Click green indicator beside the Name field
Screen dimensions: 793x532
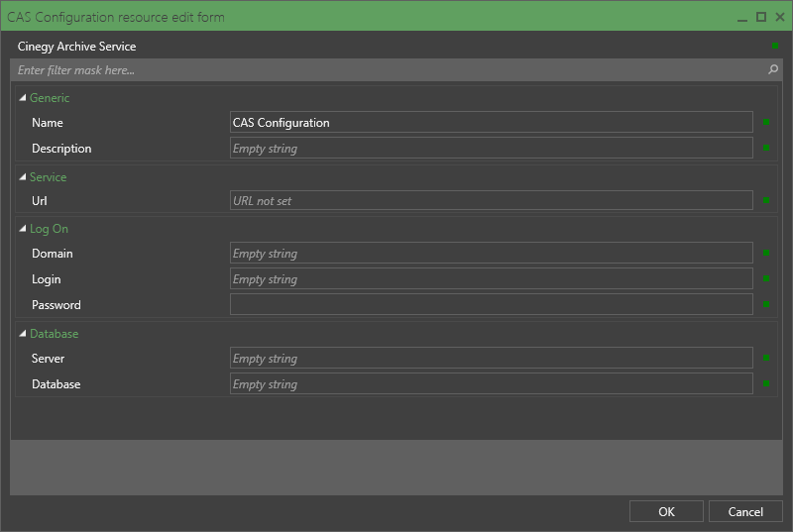pyautogui.click(x=766, y=122)
